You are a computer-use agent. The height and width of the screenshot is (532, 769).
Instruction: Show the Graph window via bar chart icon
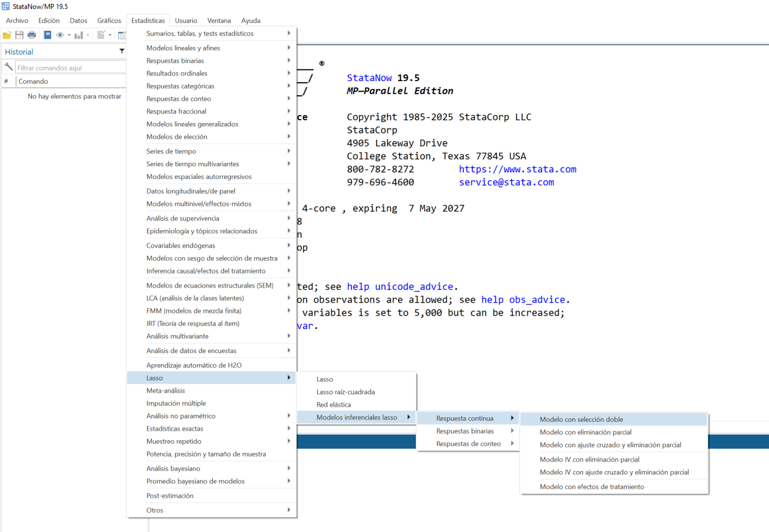(78, 35)
